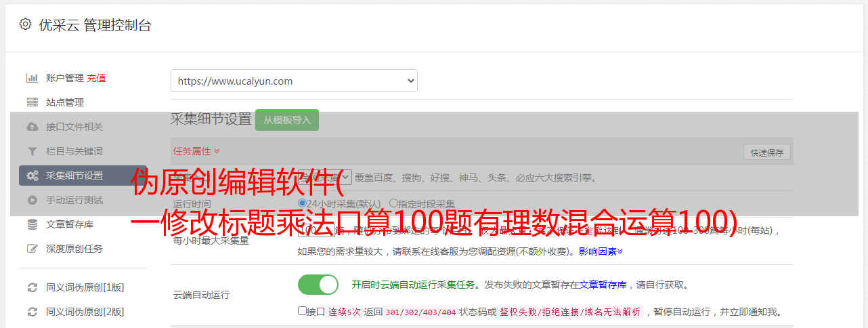This screenshot has width=868, height=328.
Task: Click the play circle icon for 手动运行测试
Action: click(x=32, y=200)
